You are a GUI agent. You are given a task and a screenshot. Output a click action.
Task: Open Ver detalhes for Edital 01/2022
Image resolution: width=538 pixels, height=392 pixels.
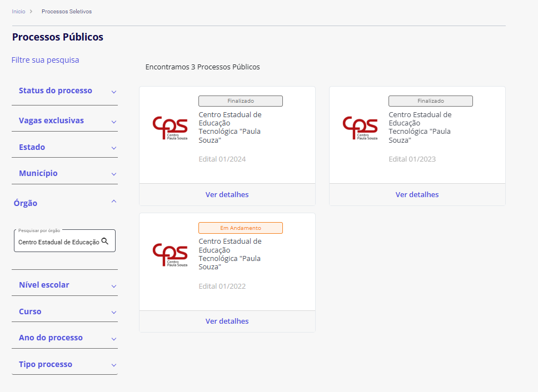pos(227,321)
